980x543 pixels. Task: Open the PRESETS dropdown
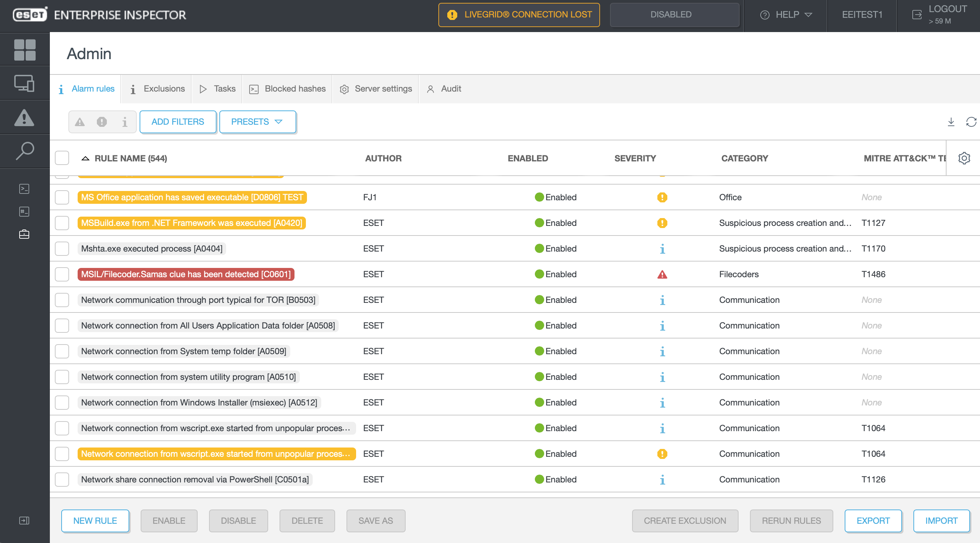coord(257,122)
